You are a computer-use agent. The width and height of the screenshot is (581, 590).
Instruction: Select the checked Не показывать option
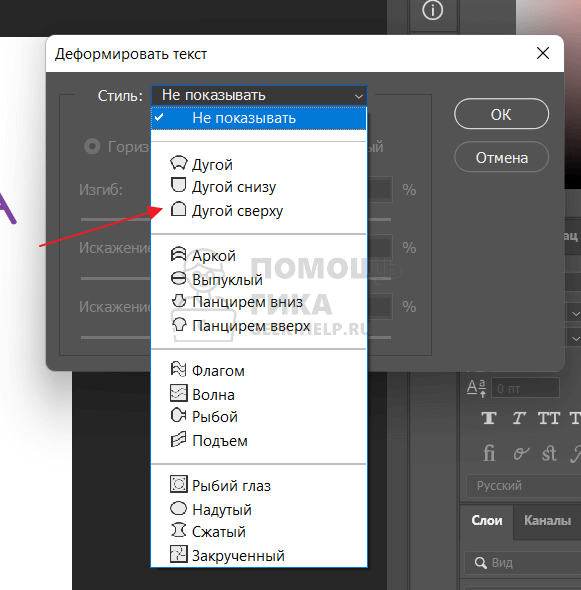point(259,118)
